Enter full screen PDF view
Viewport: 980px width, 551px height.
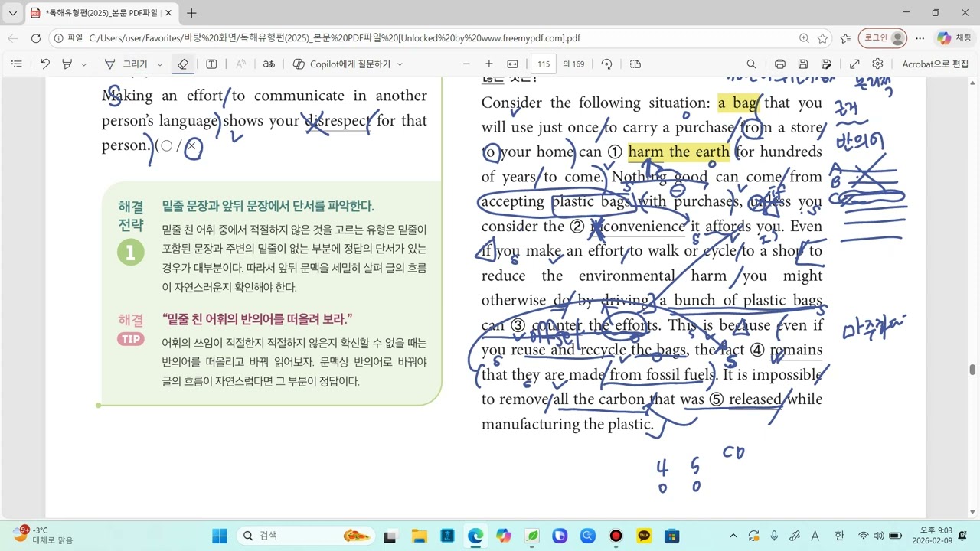click(x=854, y=64)
